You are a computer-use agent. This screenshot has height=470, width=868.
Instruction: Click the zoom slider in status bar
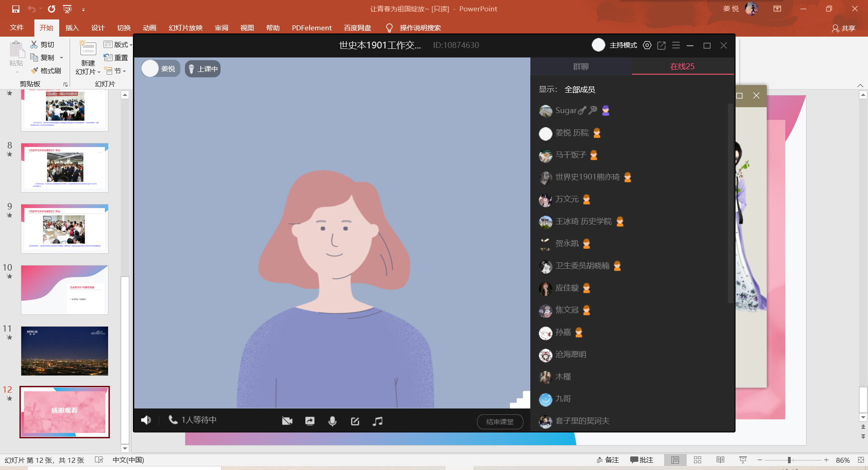click(x=789, y=460)
